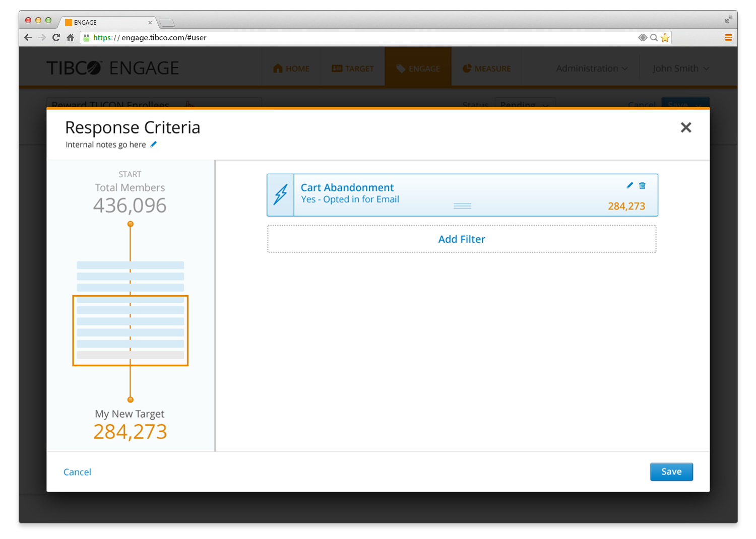Click the drag handle on Cart Abandonment card
Image resolution: width=756 pixels, height=539 pixels.
[x=462, y=206]
